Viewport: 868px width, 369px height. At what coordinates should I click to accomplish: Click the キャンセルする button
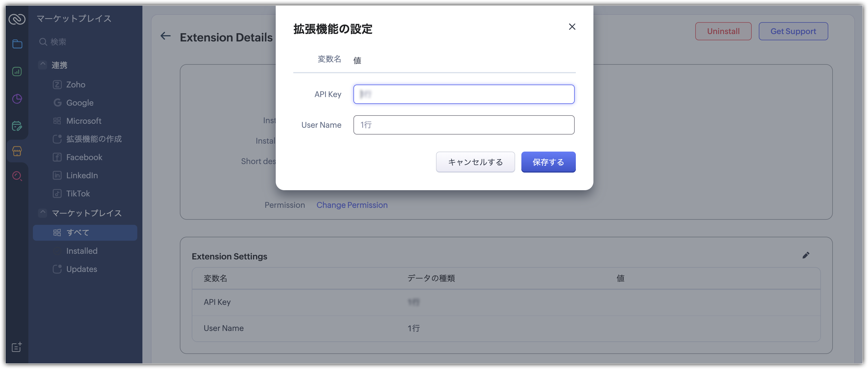475,162
